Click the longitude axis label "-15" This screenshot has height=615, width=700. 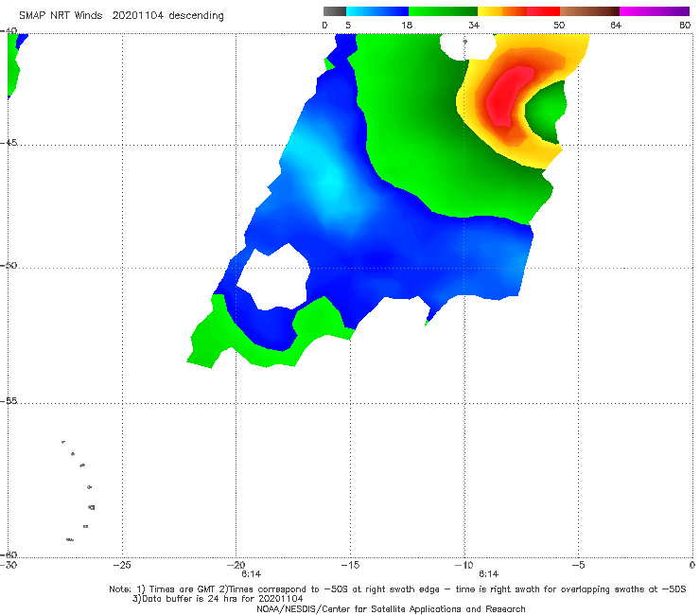350,565
